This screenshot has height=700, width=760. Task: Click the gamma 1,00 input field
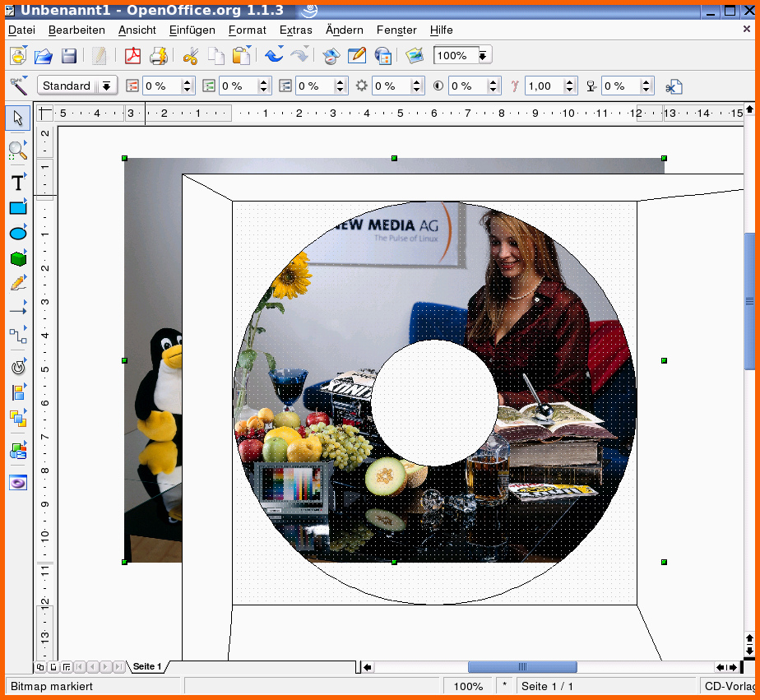545,86
